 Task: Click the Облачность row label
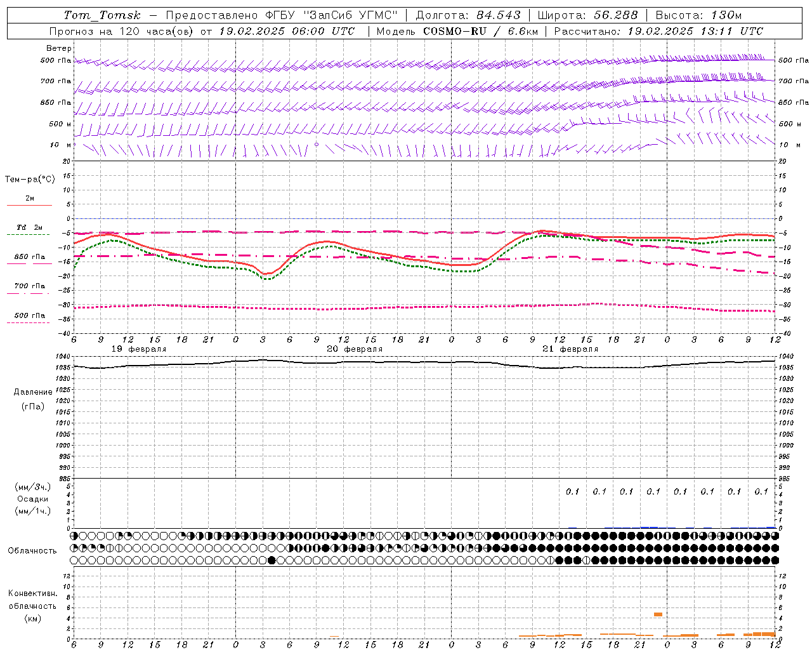32,551
